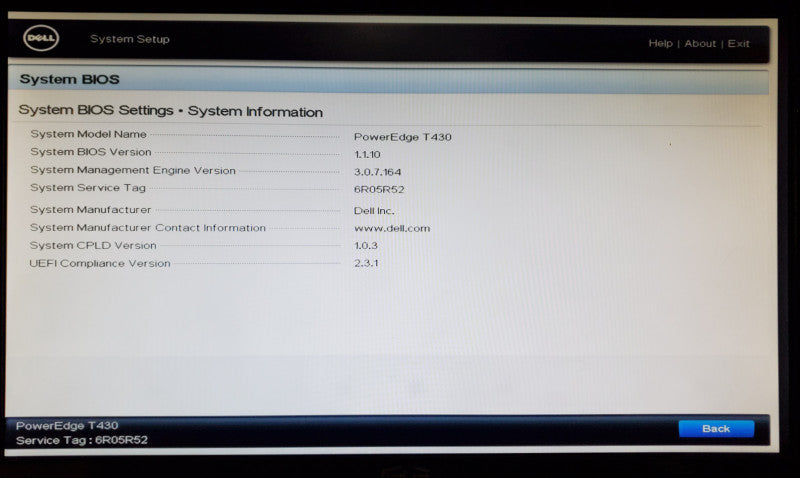Click the System Setup title text

pos(130,39)
